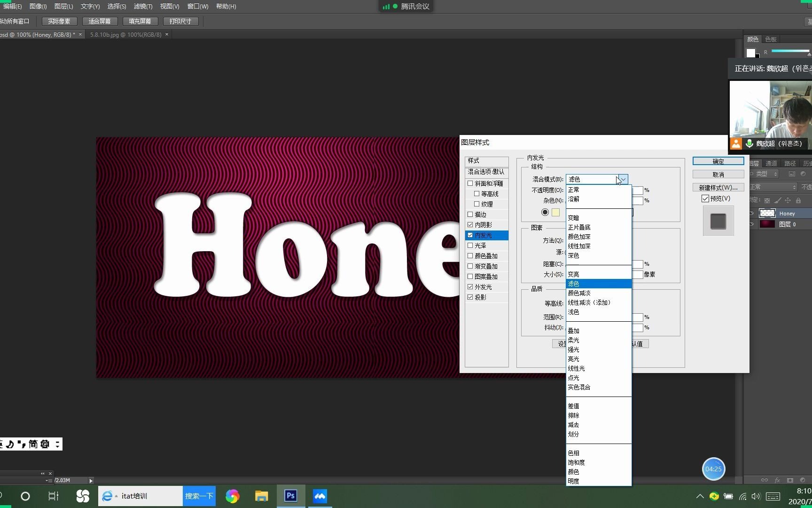The width and height of the screenshot is (812, 508).
Task: Open the layer style fx icon
Action: point(777,480)
